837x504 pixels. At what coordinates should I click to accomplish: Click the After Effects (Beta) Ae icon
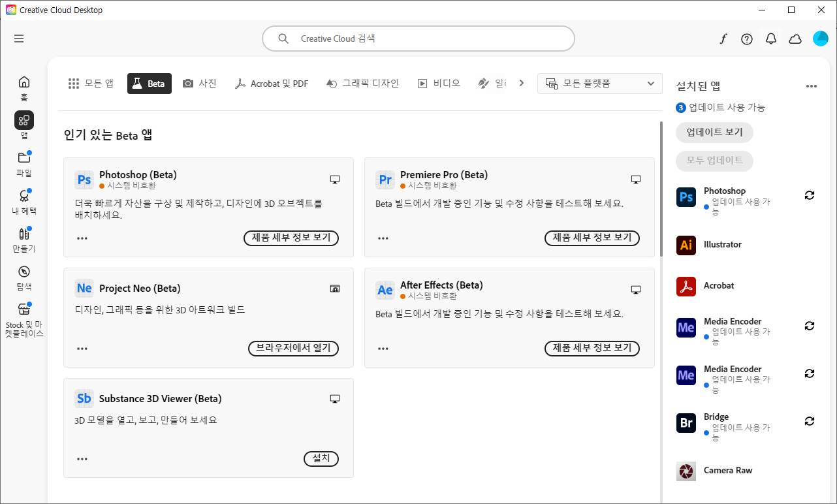point(385,290)
